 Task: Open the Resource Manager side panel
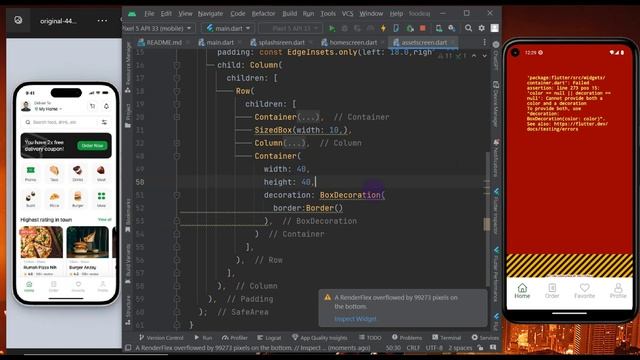pyautogui.click(x=128, y=67)
